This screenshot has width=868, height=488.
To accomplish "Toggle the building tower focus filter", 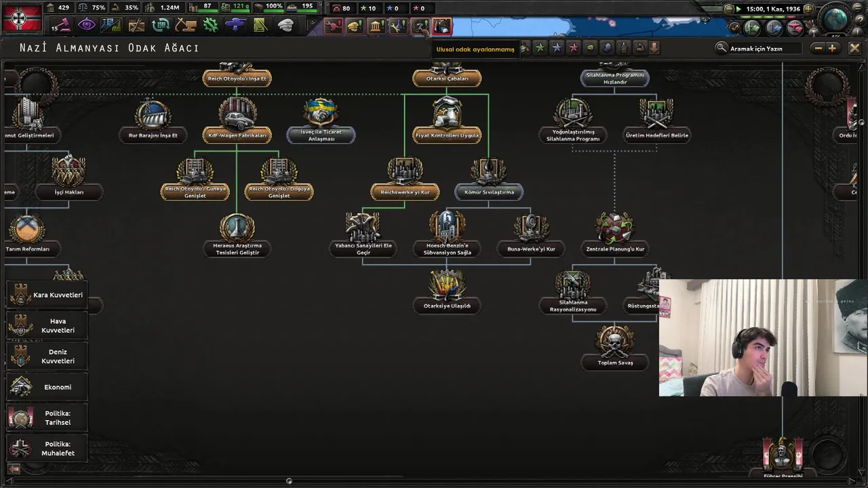I will click(623, 47).
